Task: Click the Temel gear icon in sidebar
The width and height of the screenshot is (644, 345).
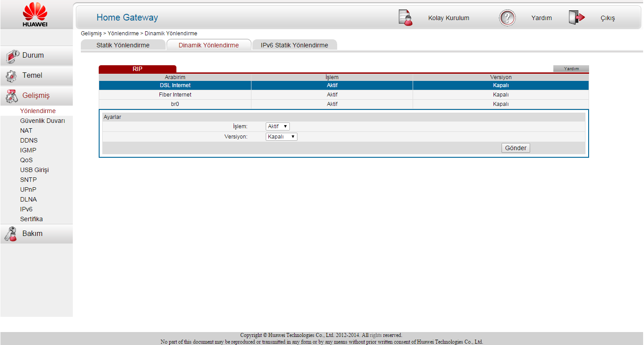Action: coord(11,76)
